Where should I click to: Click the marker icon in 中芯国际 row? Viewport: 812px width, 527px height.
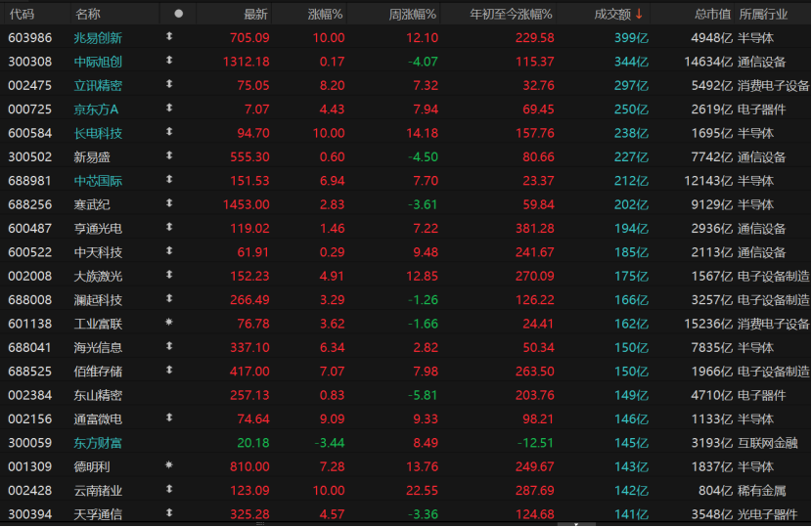click(x=169, y=180)
